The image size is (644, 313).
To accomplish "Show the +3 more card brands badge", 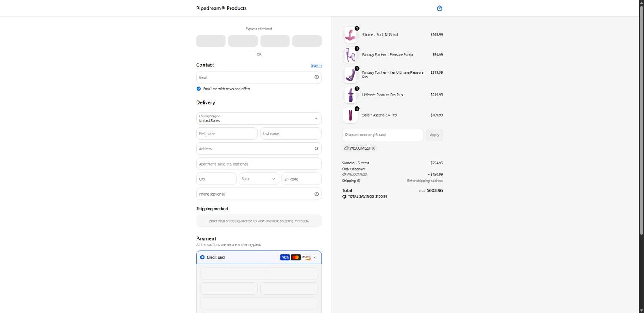I will tap(315, 257).
